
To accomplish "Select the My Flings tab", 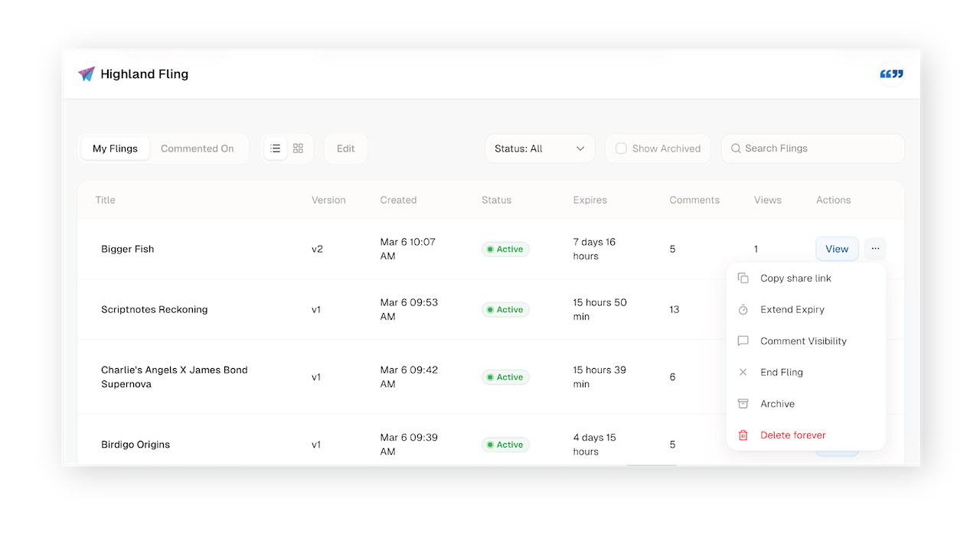I will pos(116,148).
